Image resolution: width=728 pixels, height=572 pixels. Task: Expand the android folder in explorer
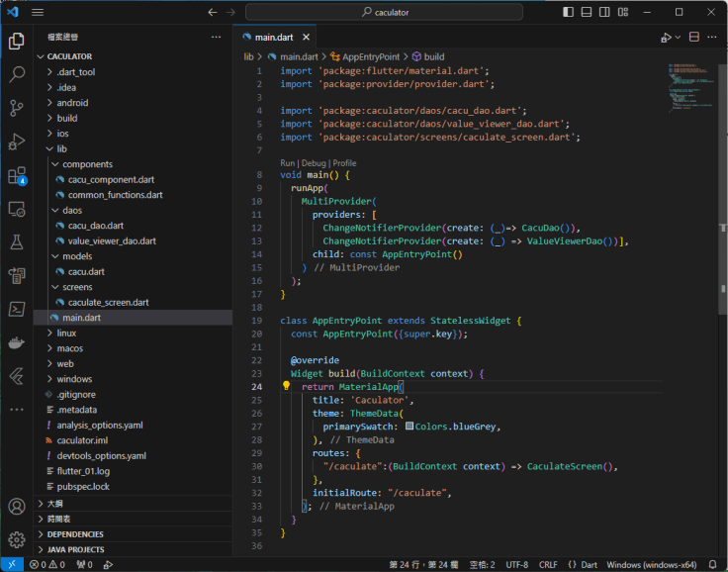point(72,102)
